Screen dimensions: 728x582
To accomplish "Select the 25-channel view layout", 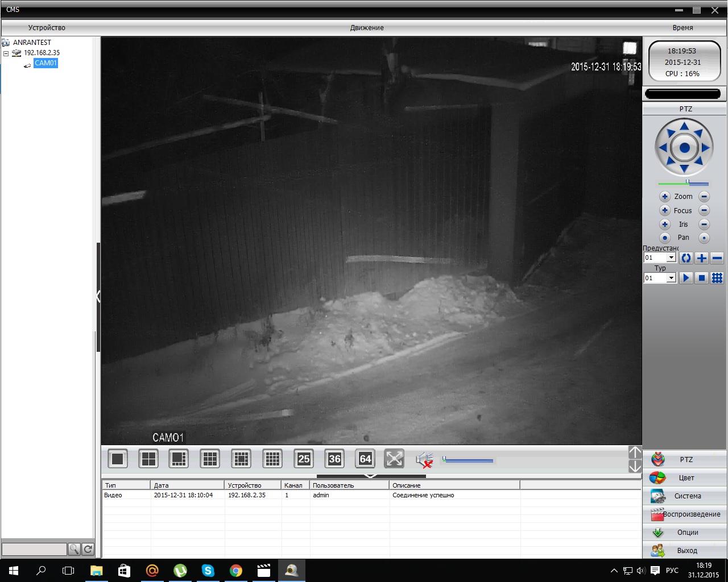I will 304,459.
